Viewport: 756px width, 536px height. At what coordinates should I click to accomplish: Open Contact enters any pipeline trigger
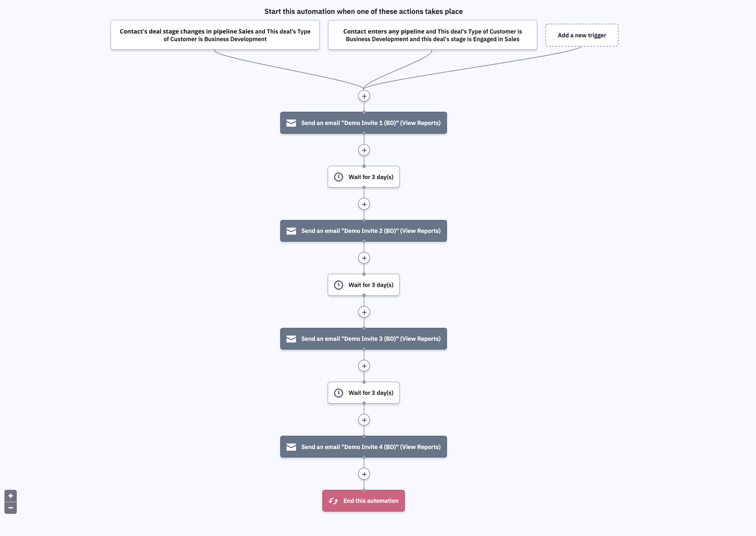[x=432, y=35]
